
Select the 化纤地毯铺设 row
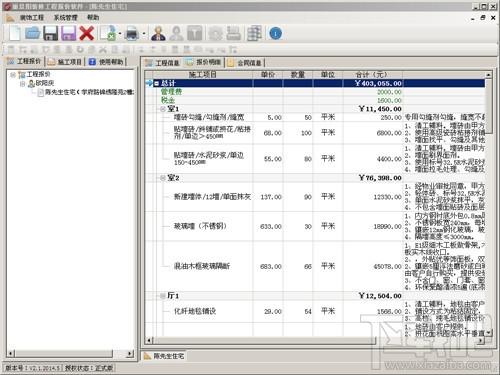point(315,311)
